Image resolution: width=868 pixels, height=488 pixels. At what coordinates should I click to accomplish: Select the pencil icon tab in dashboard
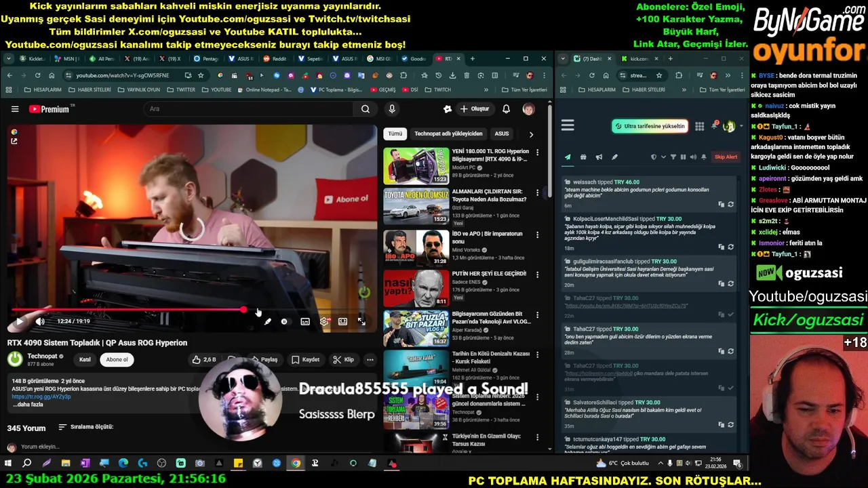(x=614, y=157)
